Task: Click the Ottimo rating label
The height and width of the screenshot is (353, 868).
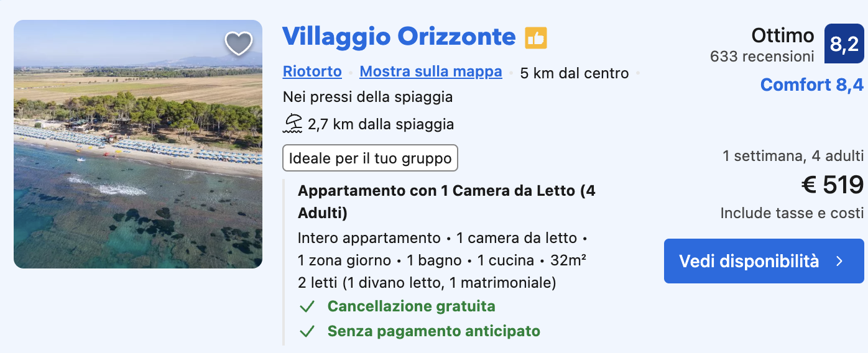Action: click(783, 35)
